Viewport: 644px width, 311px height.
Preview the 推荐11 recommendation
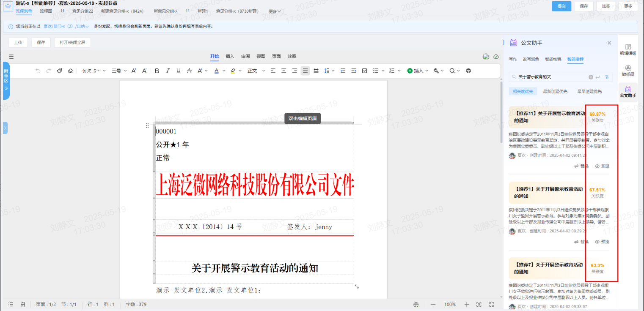(x=602, y=166)
